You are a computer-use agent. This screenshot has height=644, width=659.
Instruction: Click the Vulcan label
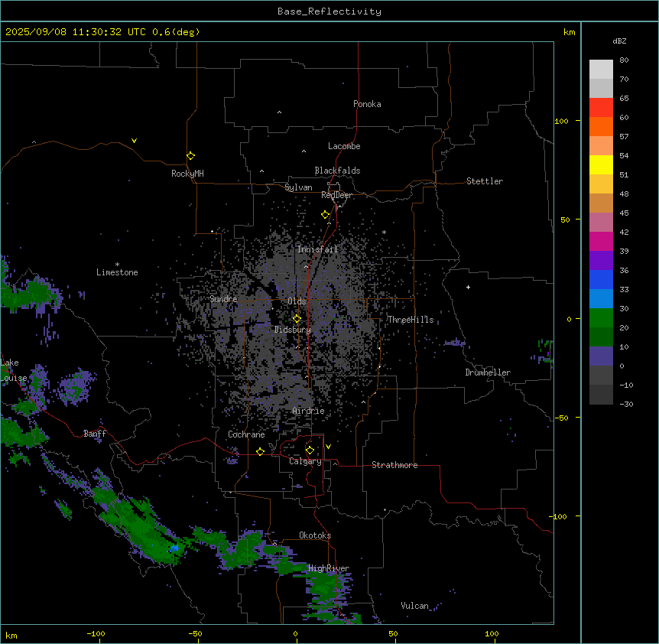click(x=415, y=606)
